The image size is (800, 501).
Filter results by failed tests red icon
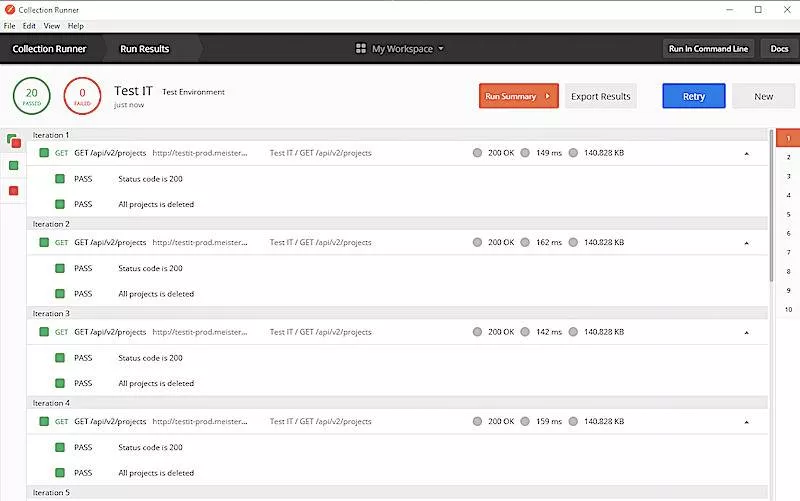tap(14, 190)
